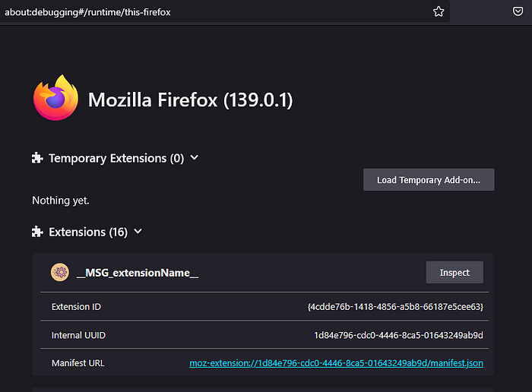The width and height of the screenshot is (532, 392).
Task: Click the Extension ID label
Action: pos(76,307)
